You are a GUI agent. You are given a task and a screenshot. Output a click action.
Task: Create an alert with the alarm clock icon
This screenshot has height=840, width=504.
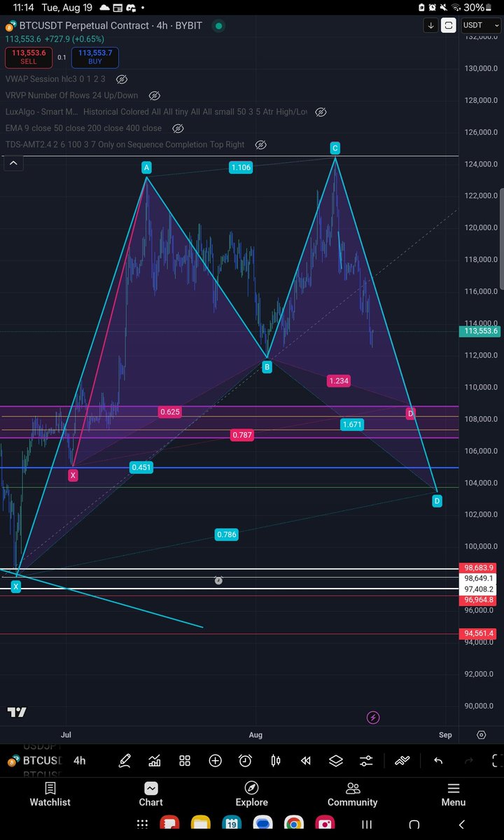click(x=245, y=760)
